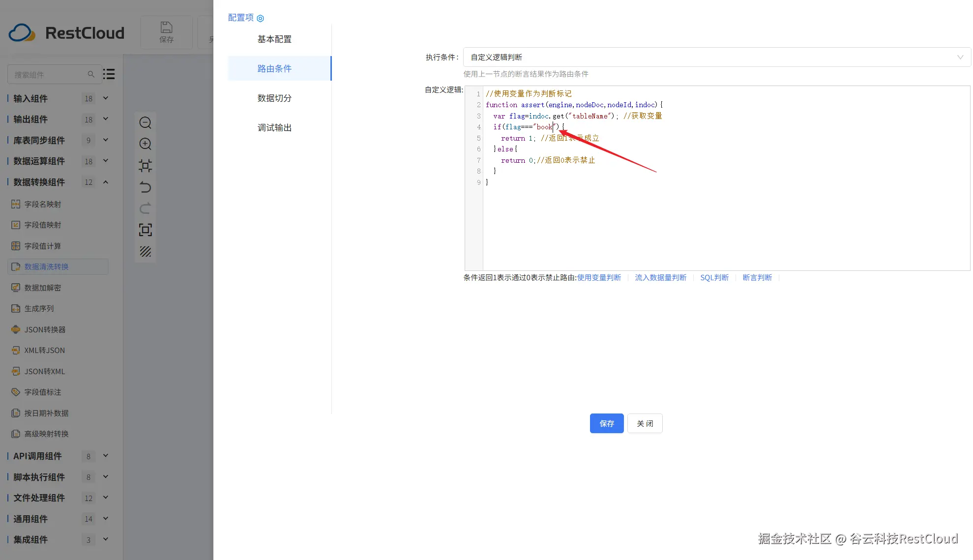Click the 配置项 header label
The image size is (973, 560).
[x=241, y=18]
